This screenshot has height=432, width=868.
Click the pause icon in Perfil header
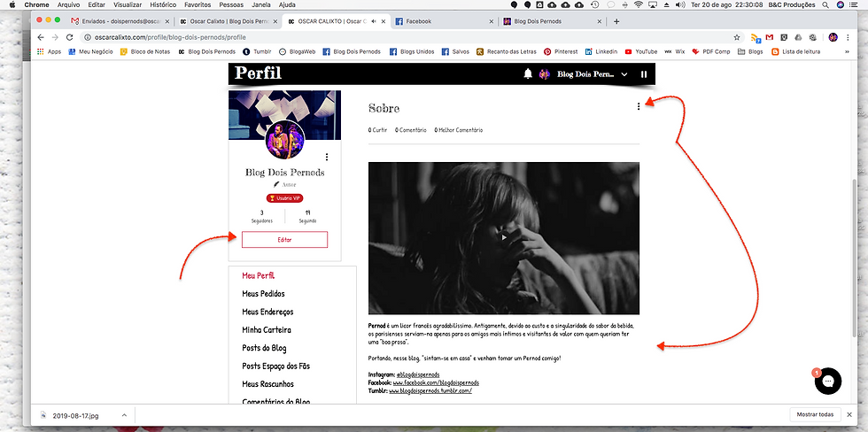[x=644, y=74]
